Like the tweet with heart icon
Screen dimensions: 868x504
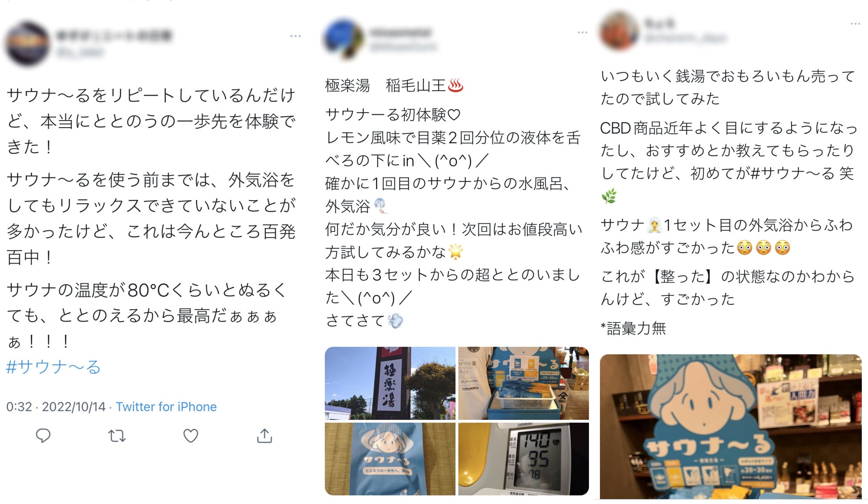(191, 436)
